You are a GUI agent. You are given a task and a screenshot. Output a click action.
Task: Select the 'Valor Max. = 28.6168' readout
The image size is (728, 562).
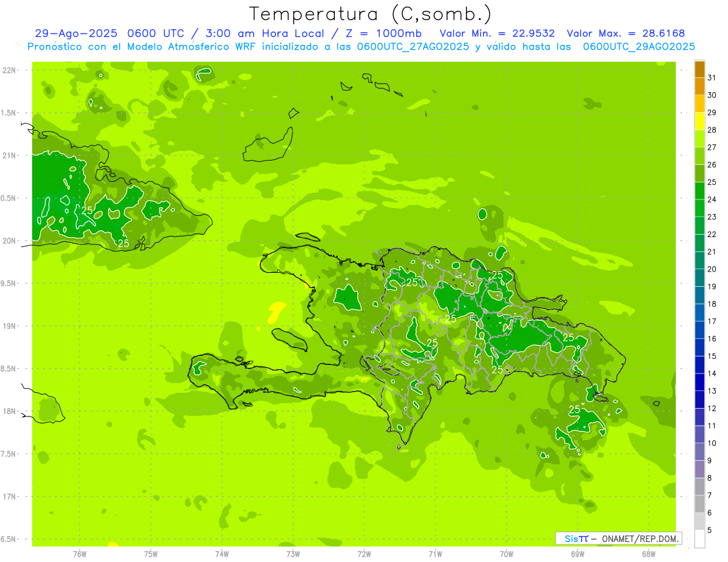click(x=625, y=33)
